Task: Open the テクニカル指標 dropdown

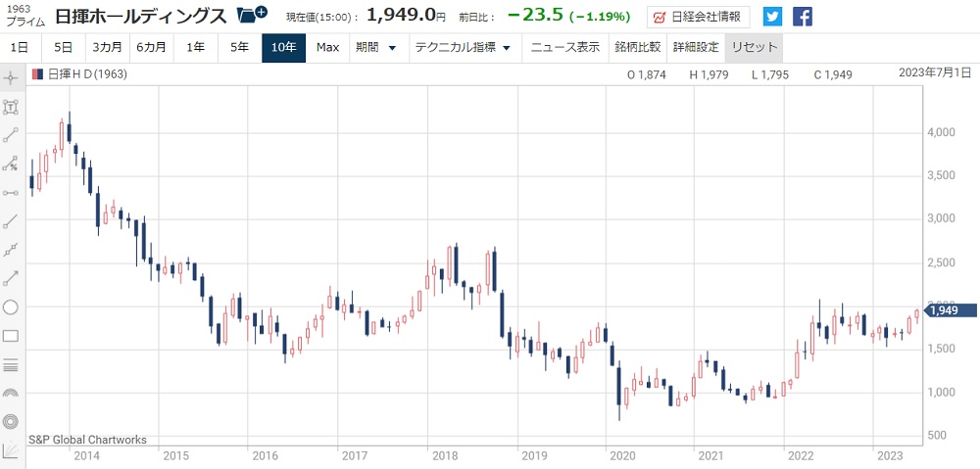Action: [464, 48]
